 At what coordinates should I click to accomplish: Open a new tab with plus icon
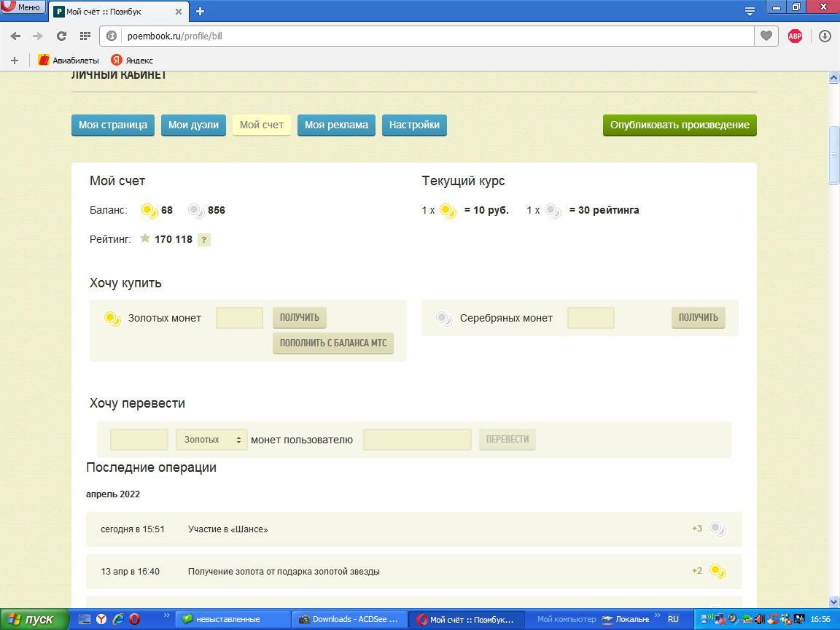tap(200, 11)
